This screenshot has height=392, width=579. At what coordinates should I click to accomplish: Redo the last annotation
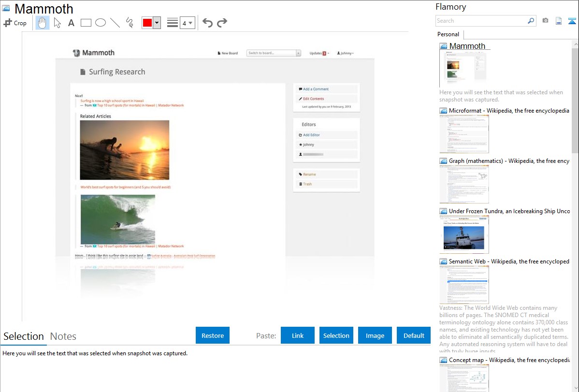tap(222, 23)
